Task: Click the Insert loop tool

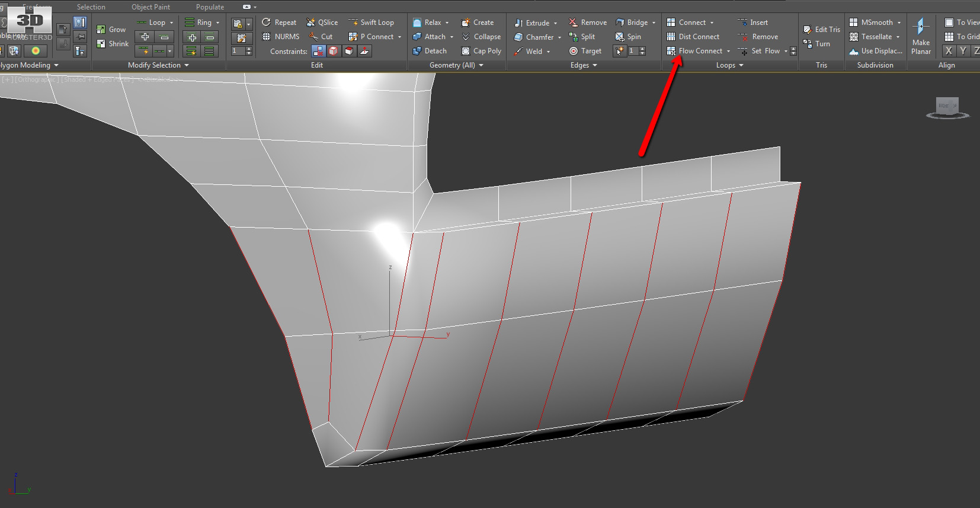Action: (752, 23)
